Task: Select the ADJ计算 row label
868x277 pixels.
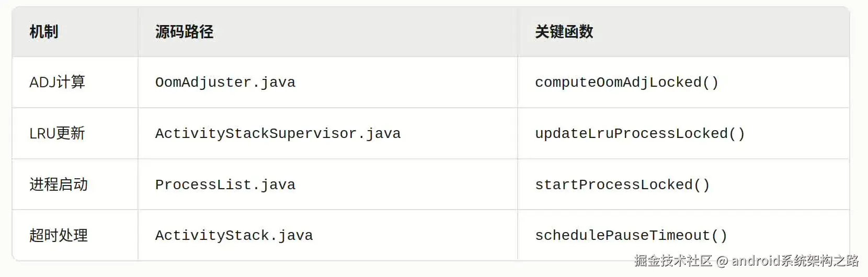Action: click(57, 82)
